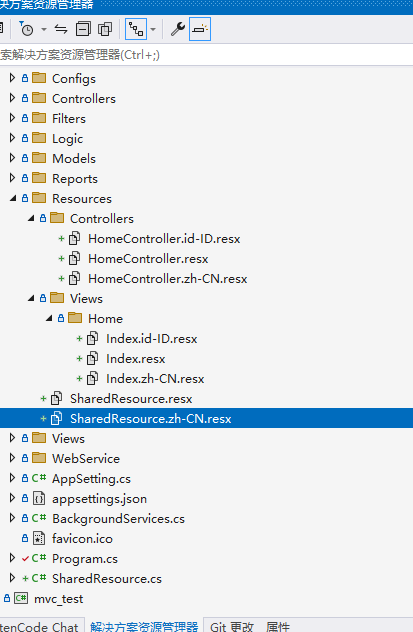Image resolution: width=413 pixels, height=632 pixels.
Task: Click HomeController.resx file icon
Action: pyautogui.click(x=75, y=258)
